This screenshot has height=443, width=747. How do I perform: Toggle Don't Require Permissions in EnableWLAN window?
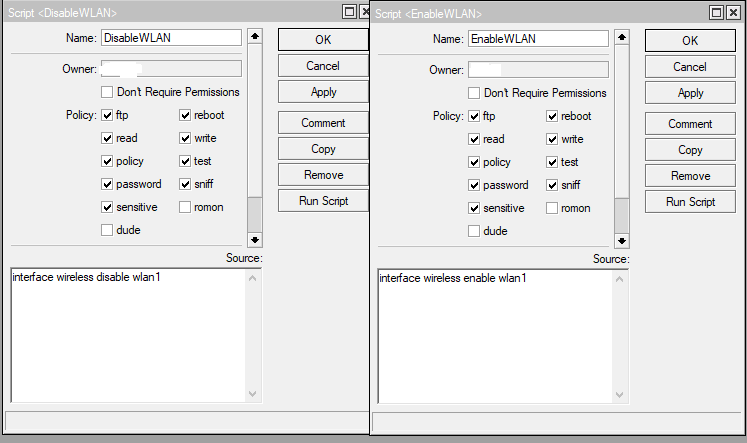click(x=474, y=93)
